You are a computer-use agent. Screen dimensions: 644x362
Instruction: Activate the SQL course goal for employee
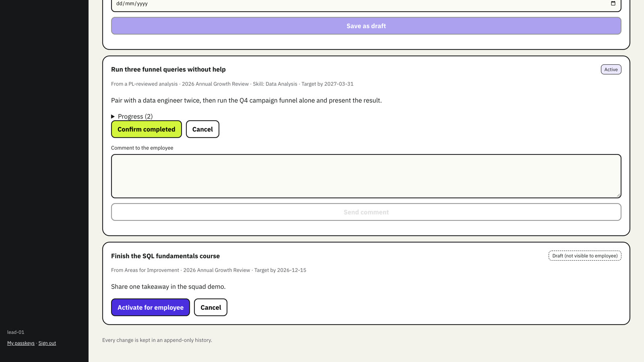[x=150, y=307]
